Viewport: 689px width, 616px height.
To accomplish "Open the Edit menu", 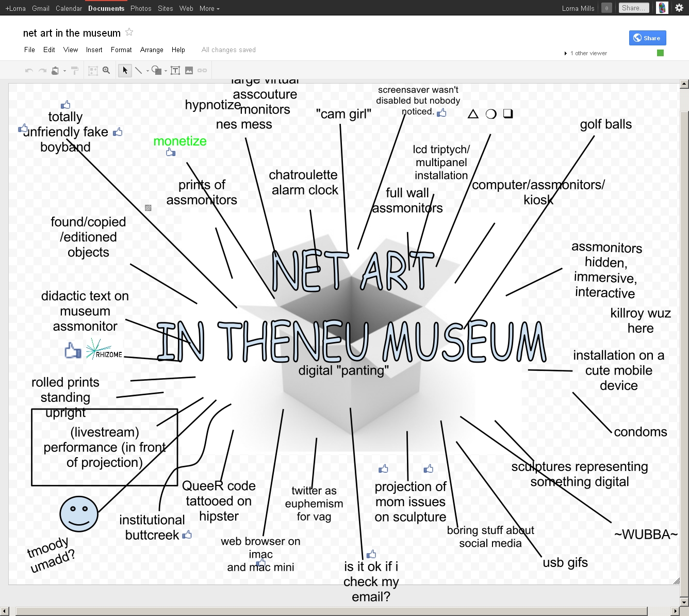I will point(49,50).
